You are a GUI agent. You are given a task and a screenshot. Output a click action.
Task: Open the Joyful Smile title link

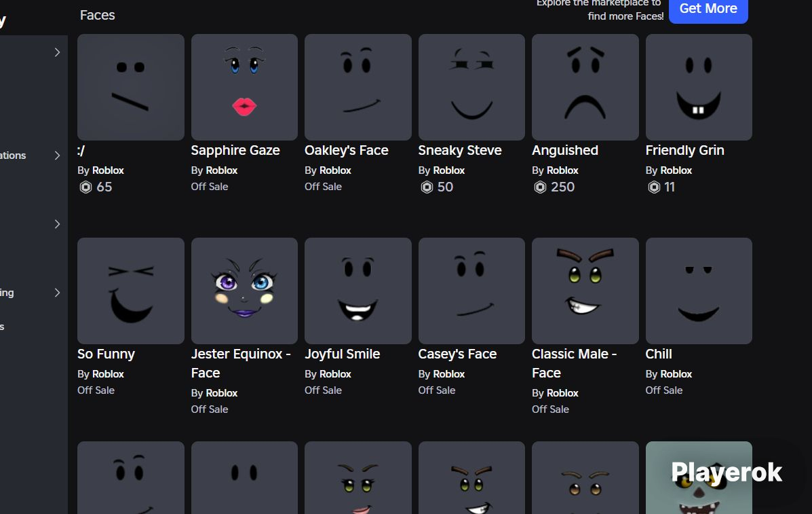pos(343,354)
